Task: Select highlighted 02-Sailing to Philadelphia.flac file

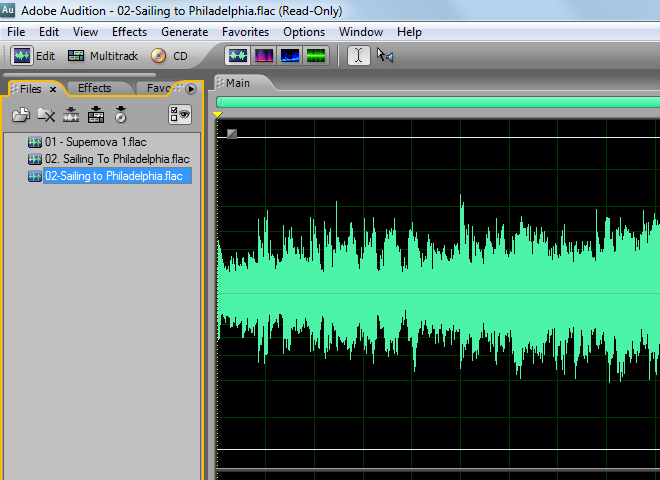Action: (109, 176)
